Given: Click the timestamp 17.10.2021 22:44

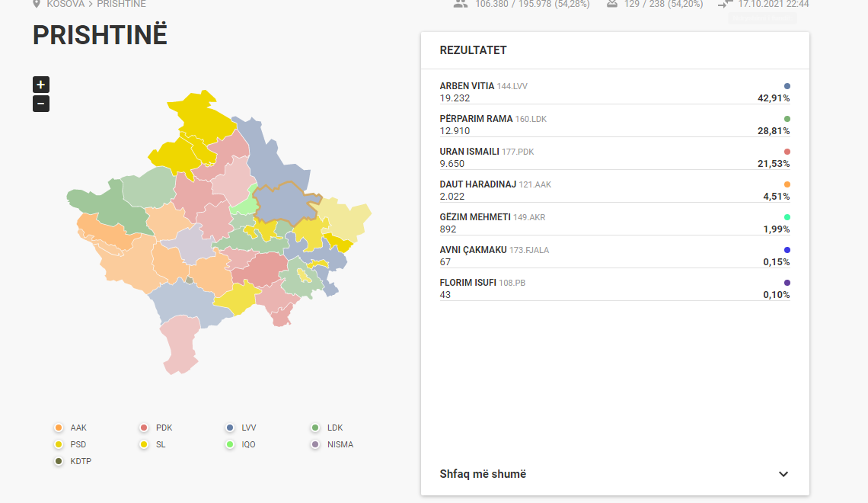Looking at the screenshot, I should (x=774, y=4).
